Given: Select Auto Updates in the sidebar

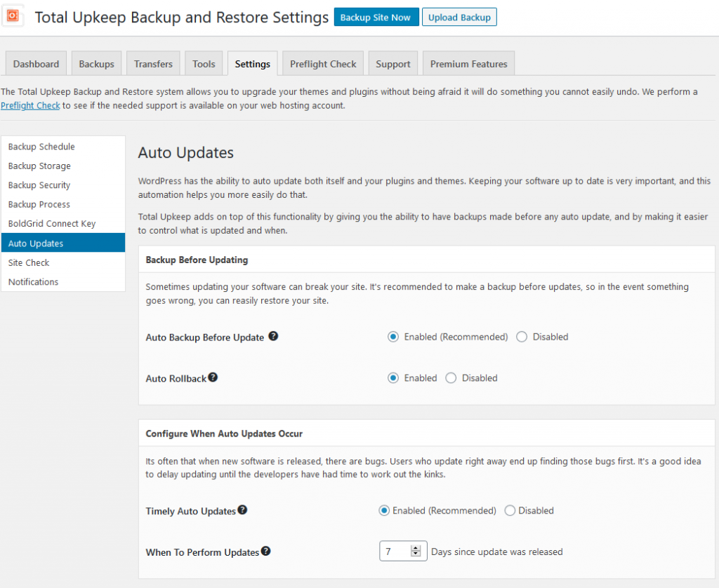Looking at the screenshot, I should [x=63, y=243].
